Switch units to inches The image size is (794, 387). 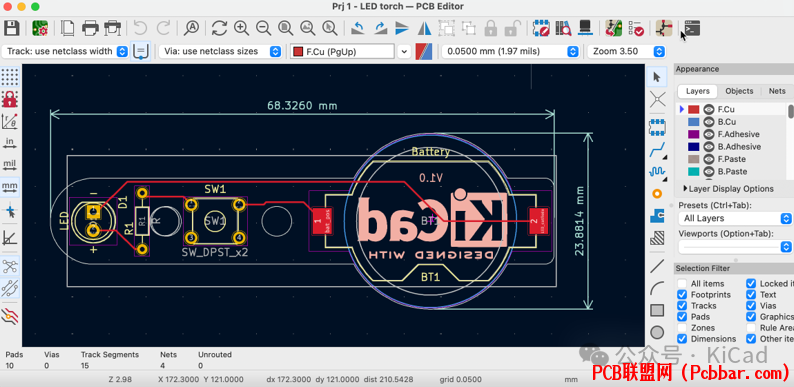point(10,143)
